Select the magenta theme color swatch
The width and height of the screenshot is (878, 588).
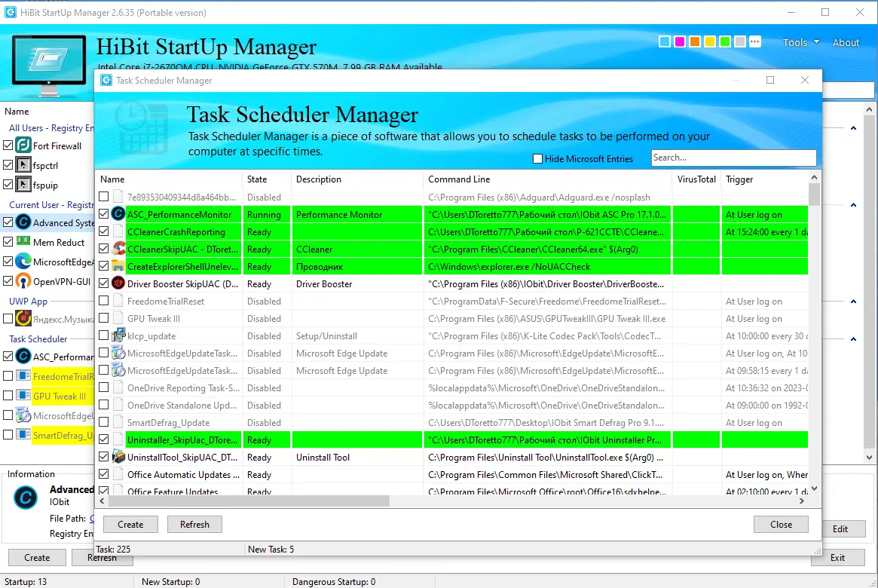pyautogui.click(x=680, y=41)
